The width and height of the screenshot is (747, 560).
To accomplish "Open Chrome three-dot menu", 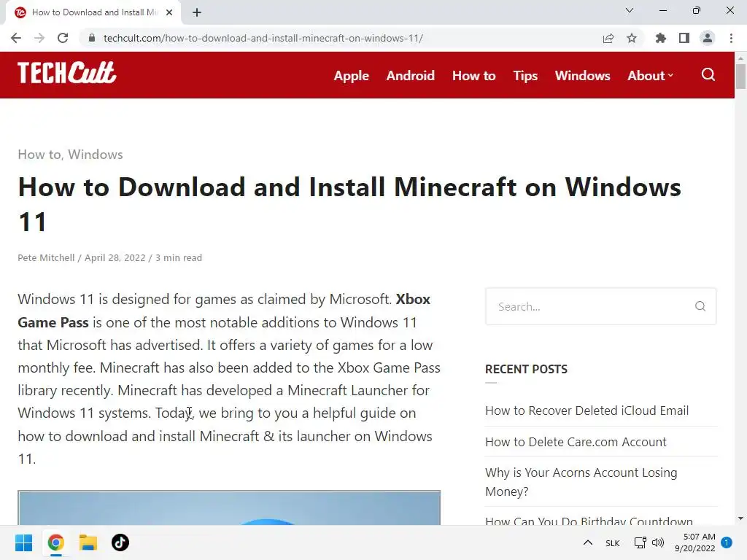I will (x=731, y=38).
